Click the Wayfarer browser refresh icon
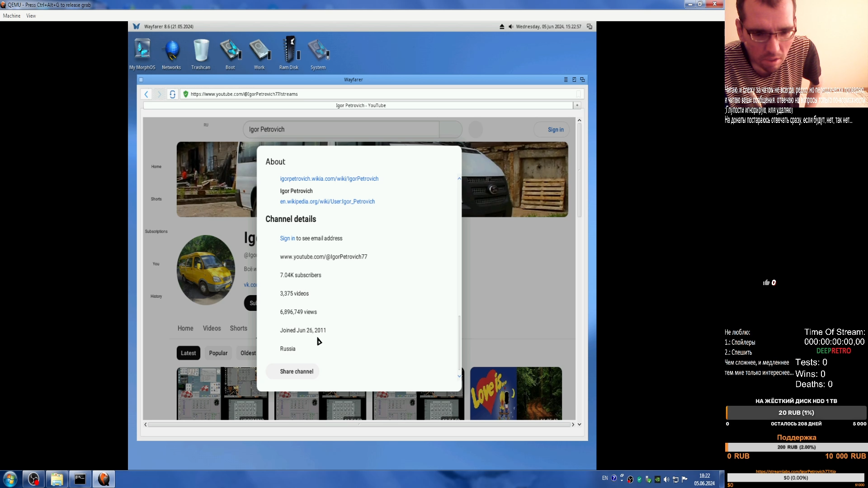Viewport: 868px width, 488px height. tap(173, 94)
